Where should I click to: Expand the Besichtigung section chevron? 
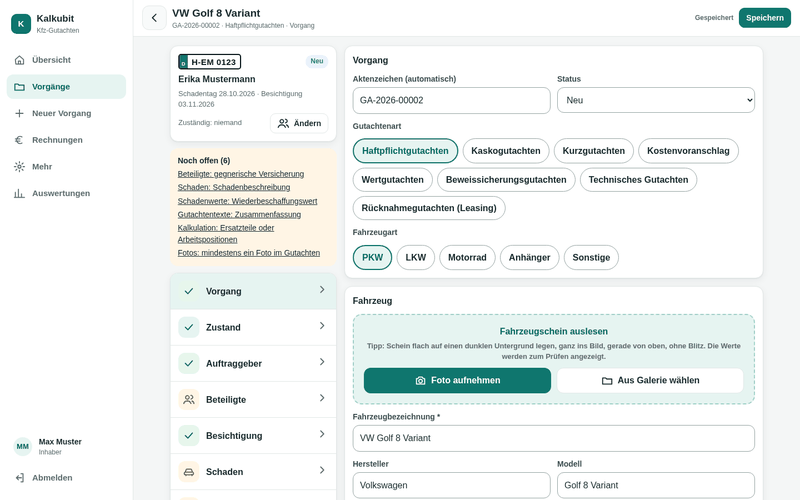(322, 434)
